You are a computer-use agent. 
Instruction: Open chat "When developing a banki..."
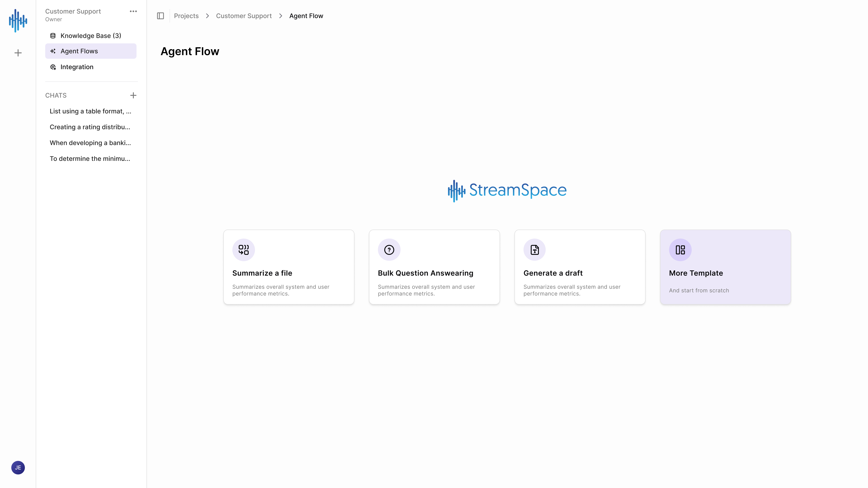coord(91,143)
